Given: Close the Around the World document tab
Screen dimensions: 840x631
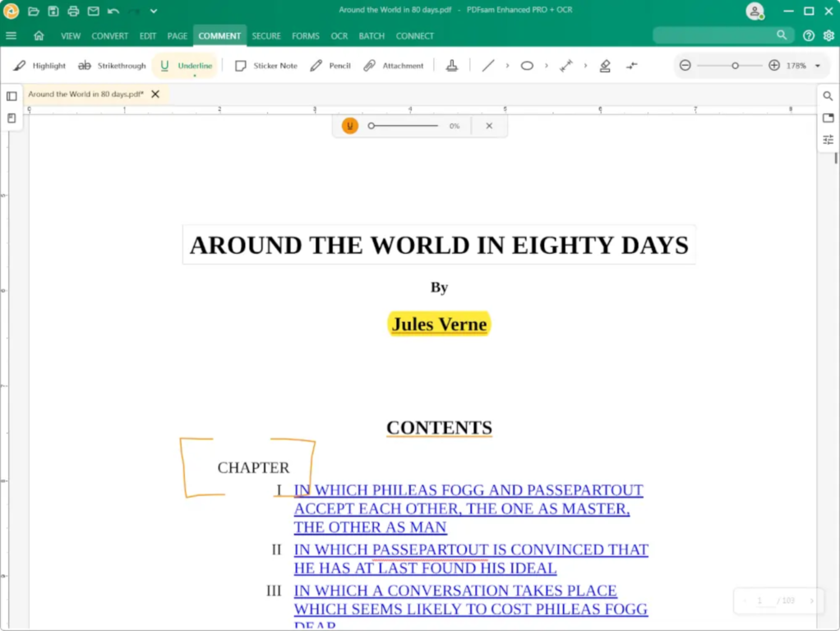Looking at the screenshot, I should coord(155,94).
